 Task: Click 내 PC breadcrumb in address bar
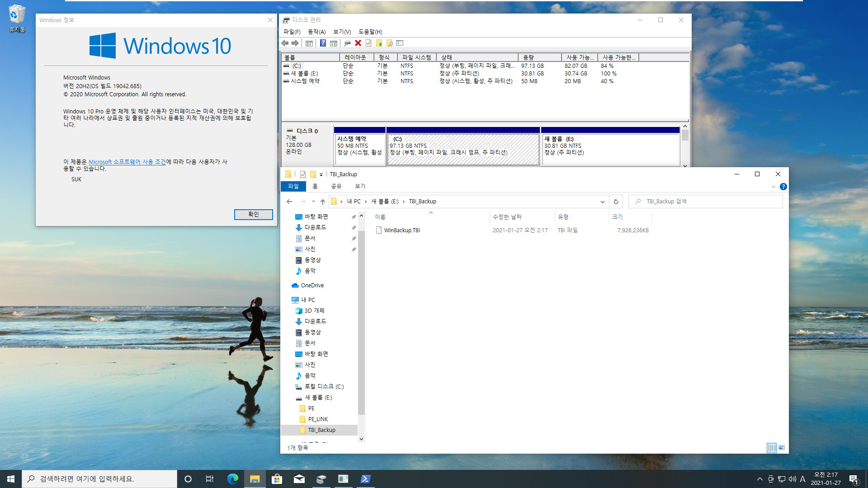pos(354,202)
